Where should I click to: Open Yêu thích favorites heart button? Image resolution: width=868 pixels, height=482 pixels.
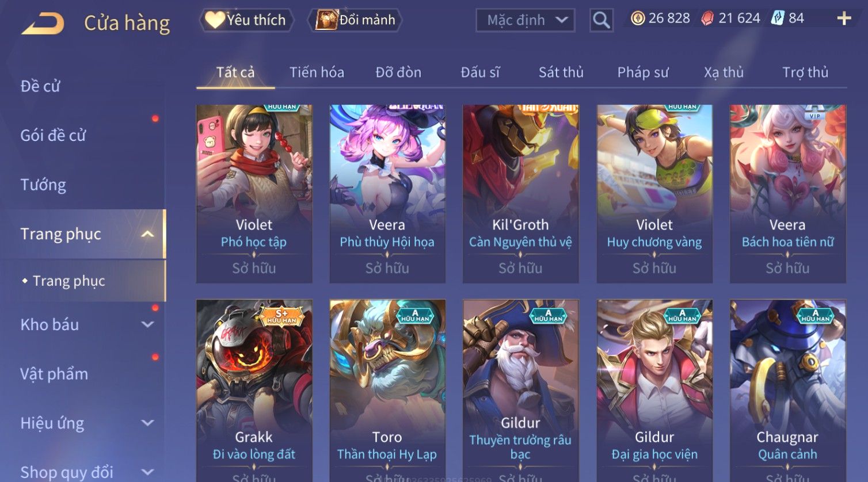click(x=246, y=20)
